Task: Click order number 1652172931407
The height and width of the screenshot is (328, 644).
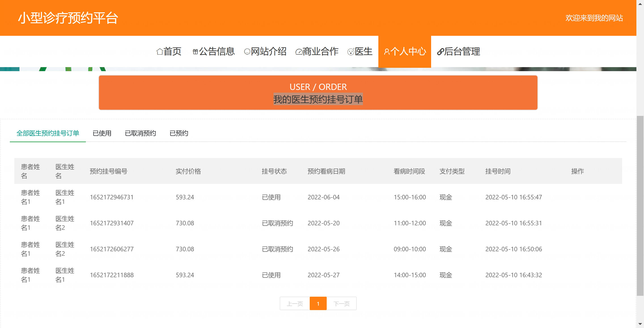Action: coord(112,223)
